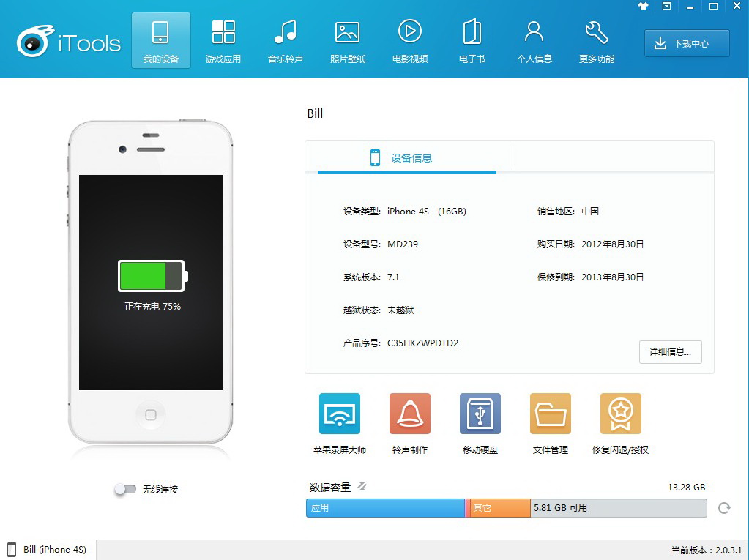
Task: Open the 个人信息 personal info section
Action: point(534,40)
